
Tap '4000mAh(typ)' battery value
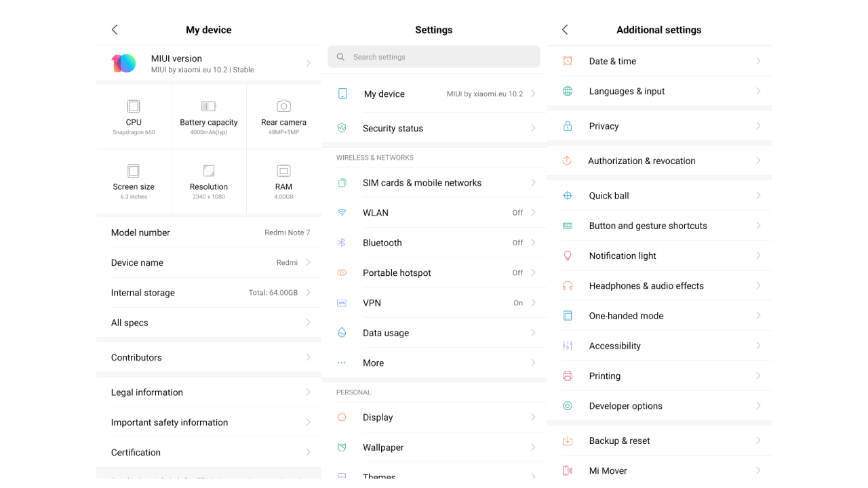tap(209, 132)
